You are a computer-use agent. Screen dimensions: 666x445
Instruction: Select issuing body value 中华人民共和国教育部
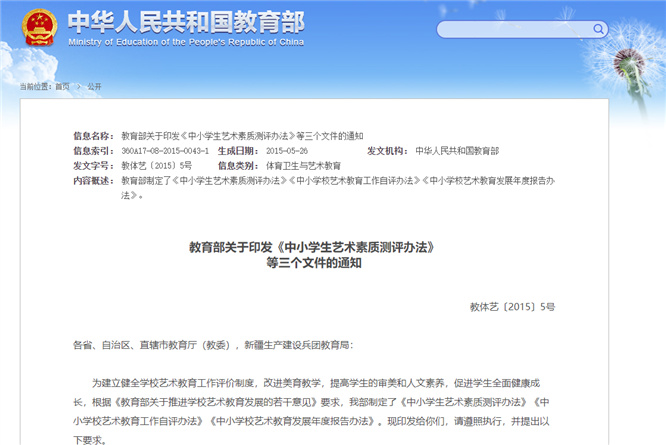457,151
